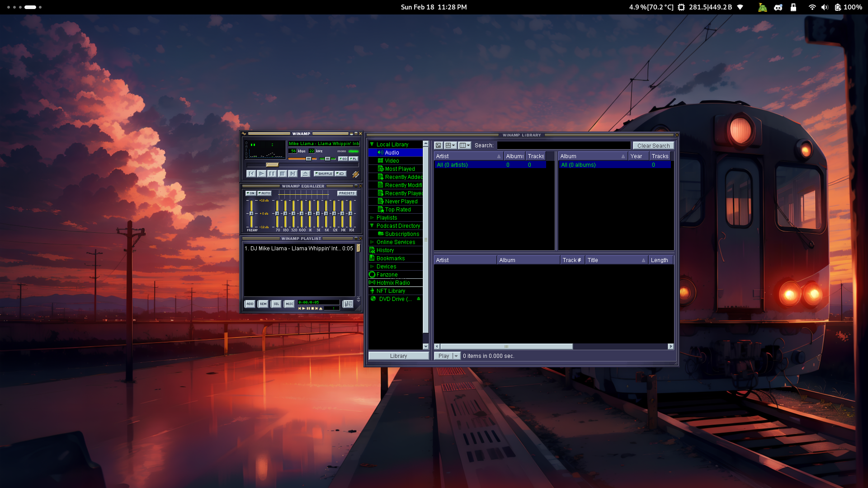
Task: Skip to the next track
Action: [x=293, y=174]
